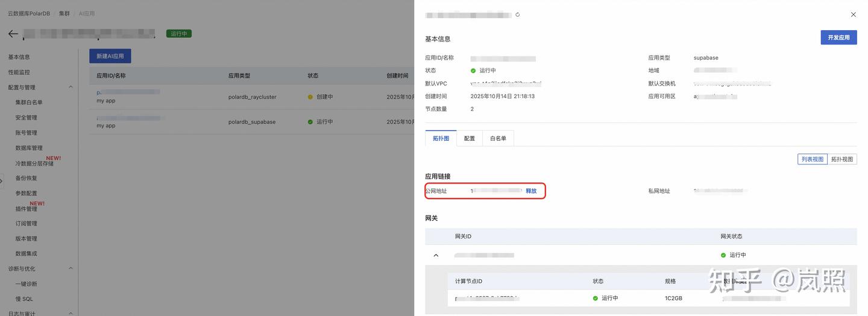
Task: Click the 应用类型 column header
Action: (x=239, y=76)
